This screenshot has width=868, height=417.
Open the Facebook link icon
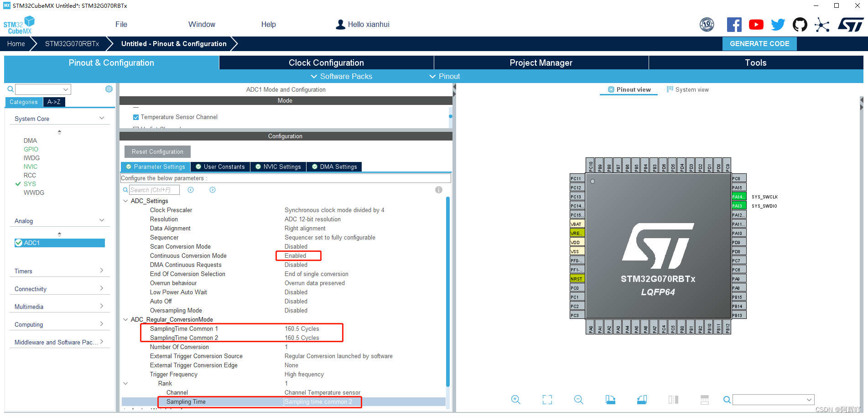click(x=734, y=25)
